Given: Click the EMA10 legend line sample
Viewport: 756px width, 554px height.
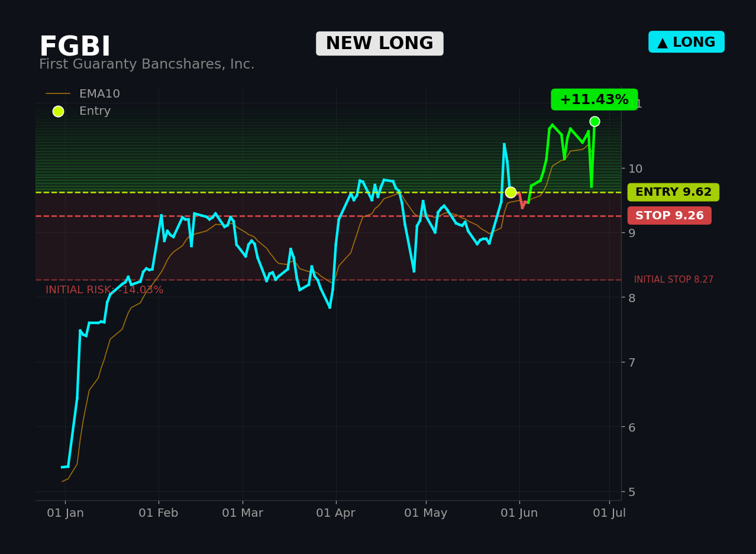Looking at the screenshot, I should point(58,94).
